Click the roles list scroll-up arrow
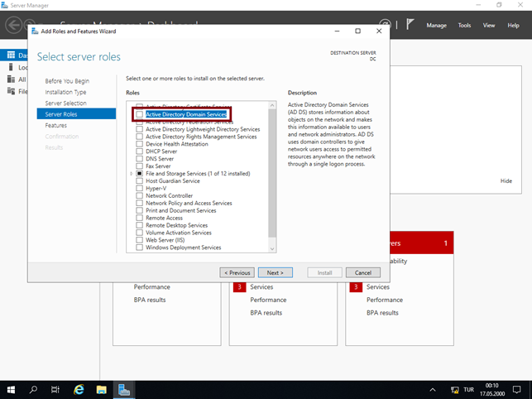This screenshot has height=399, width=532. [x=272, y=105]
